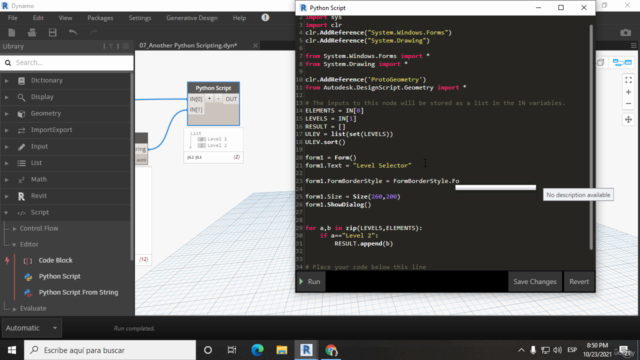Viewport: 640px width, 360px height.
Task: Click the library Search field
Action: 67,63
